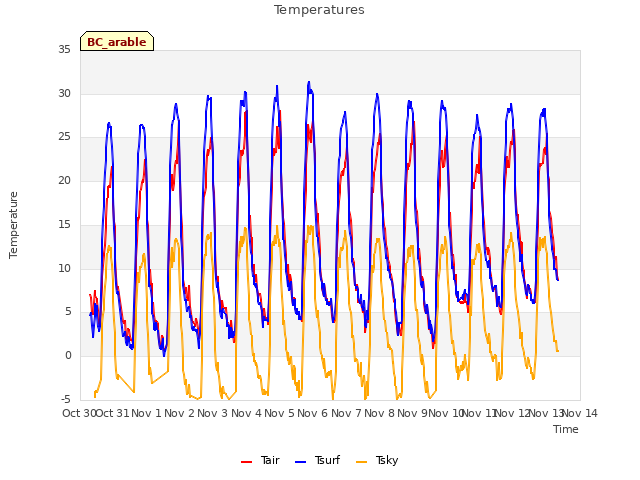The height and width of the screenshot is (480, 640).
Task: Click the 5 y-axis tick label
Action: [x=68, y=312]
